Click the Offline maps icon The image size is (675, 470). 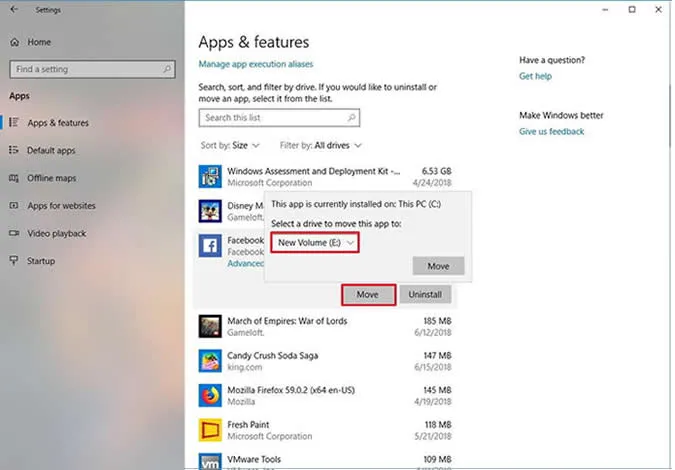(x=14, y=178)
